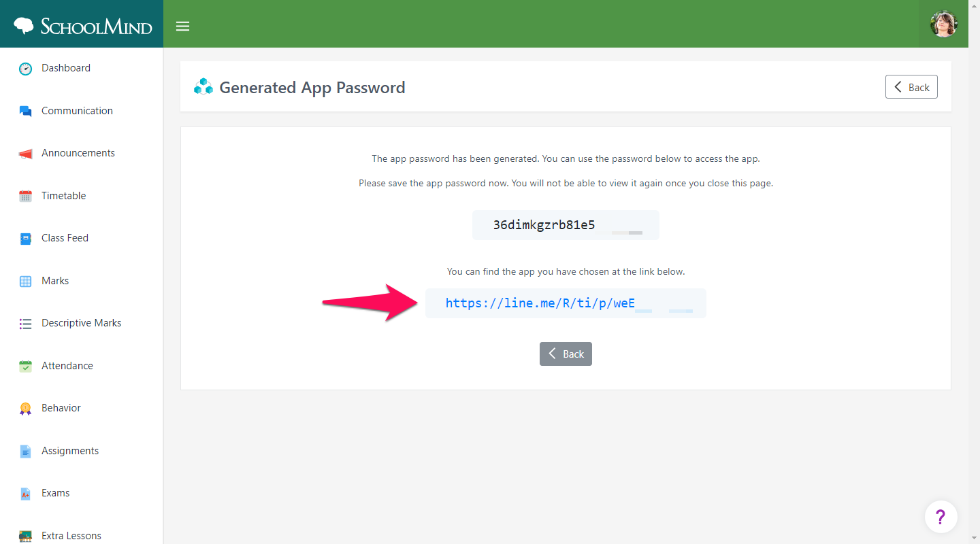Image resolution: width=980 pixels, height=544 pixels.
Task: Click the SchoolMind logo
Action: 82,26
